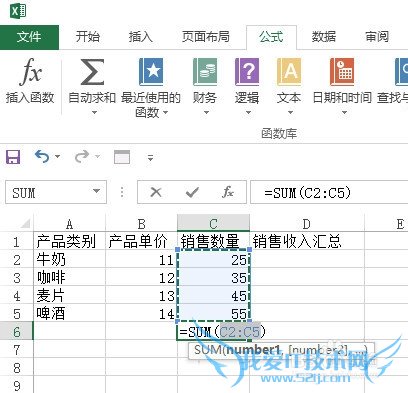Select row 6 header
Screen dimensions: 408x393
tap(17, 332)
